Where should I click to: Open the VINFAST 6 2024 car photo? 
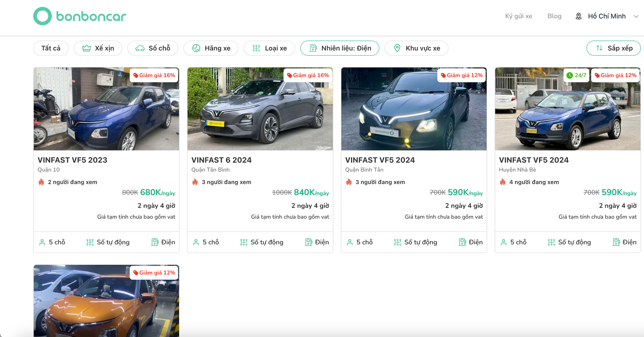pos(260,109)
